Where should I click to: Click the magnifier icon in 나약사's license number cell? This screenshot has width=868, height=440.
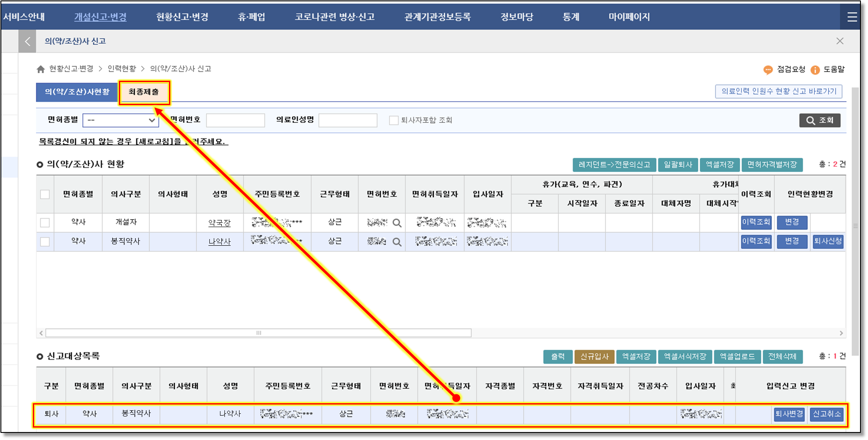click(x=397, y=242)
